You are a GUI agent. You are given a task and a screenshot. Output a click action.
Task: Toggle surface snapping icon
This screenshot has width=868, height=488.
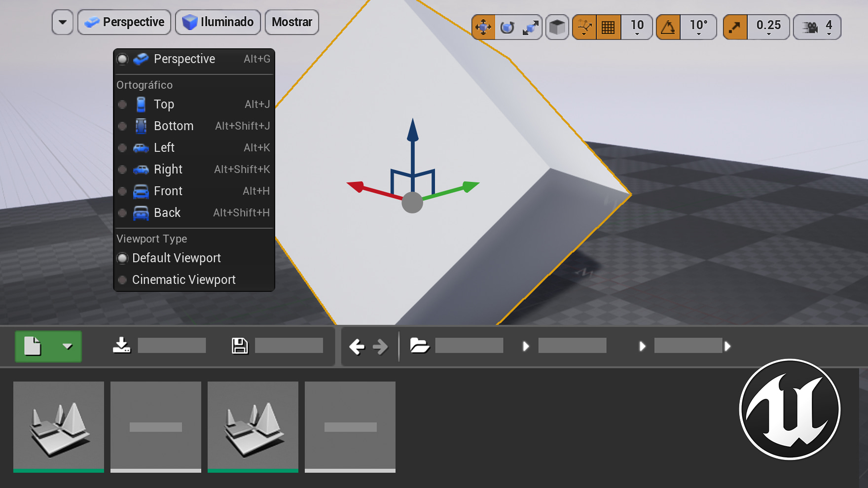click(x=584, y=27)
